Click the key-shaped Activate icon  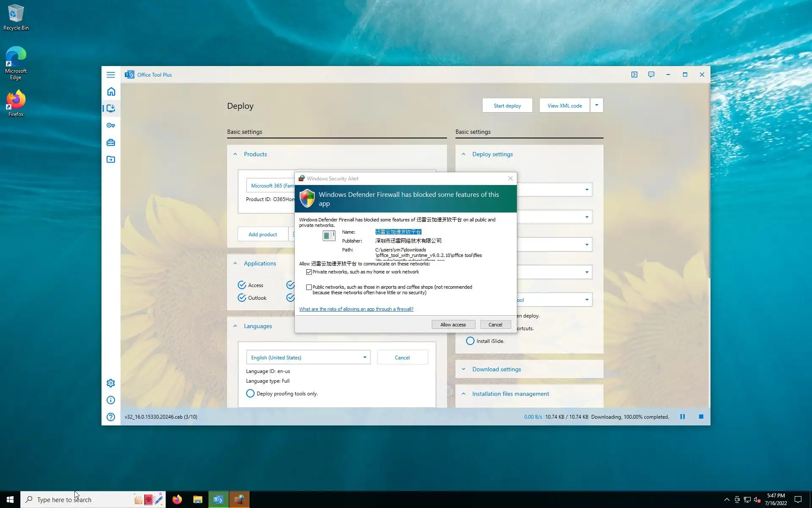(111, 125)
